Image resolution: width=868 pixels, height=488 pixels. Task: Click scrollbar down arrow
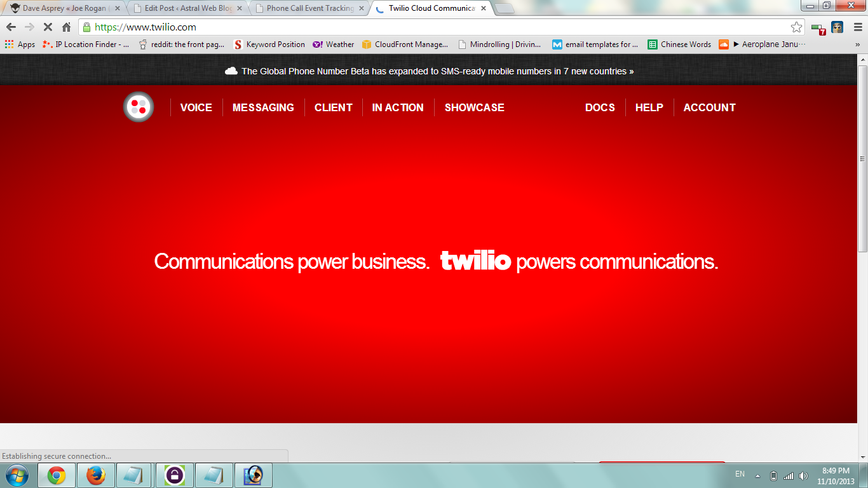(x=862, y=457)
